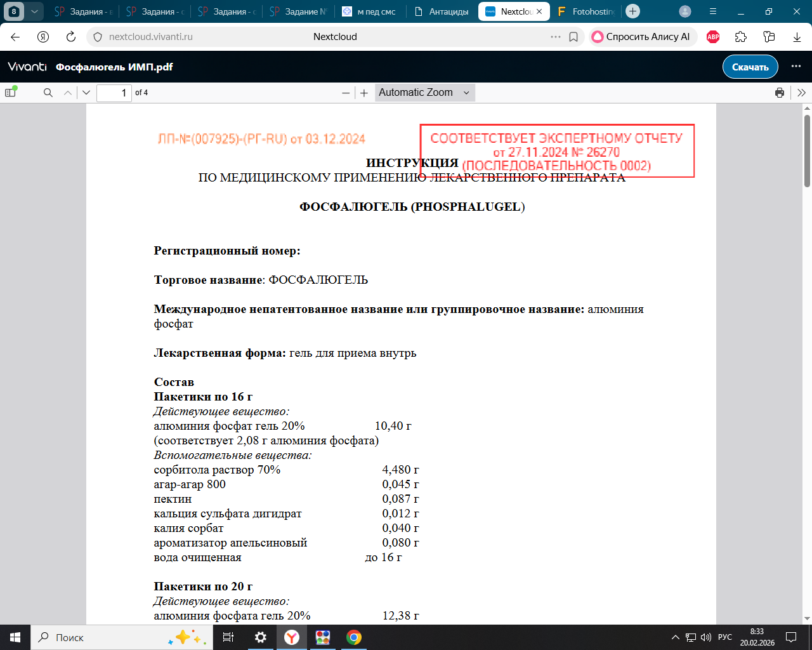Click the Vivanti logo
Viewport: 812px width, 650px height.
[27, 67]
